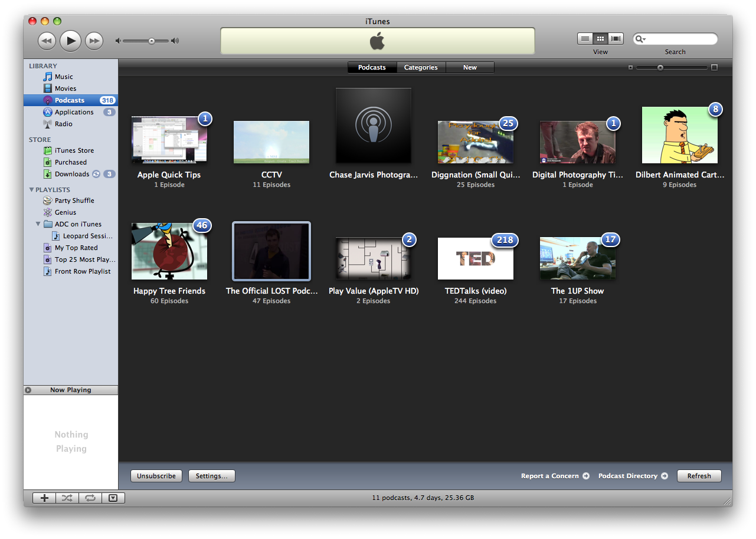Mute using low-volume speaker icon
Screen dimensions: 756x539
(x=118, y=41)
